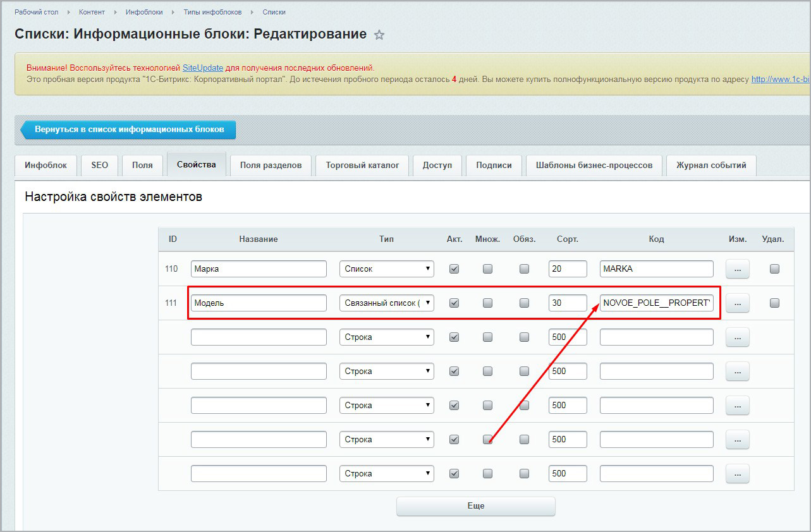
Task: Open the Поля tab
Action: point(142,166)
